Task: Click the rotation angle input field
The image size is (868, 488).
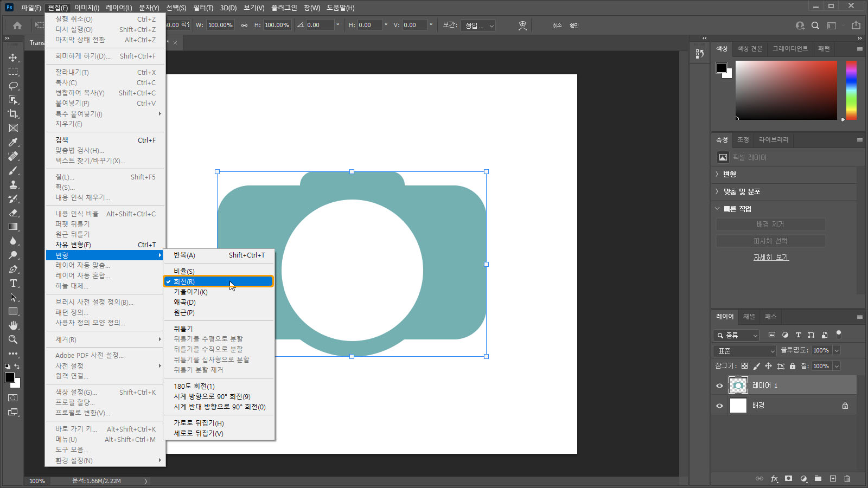Action: (x=320, y=25)
